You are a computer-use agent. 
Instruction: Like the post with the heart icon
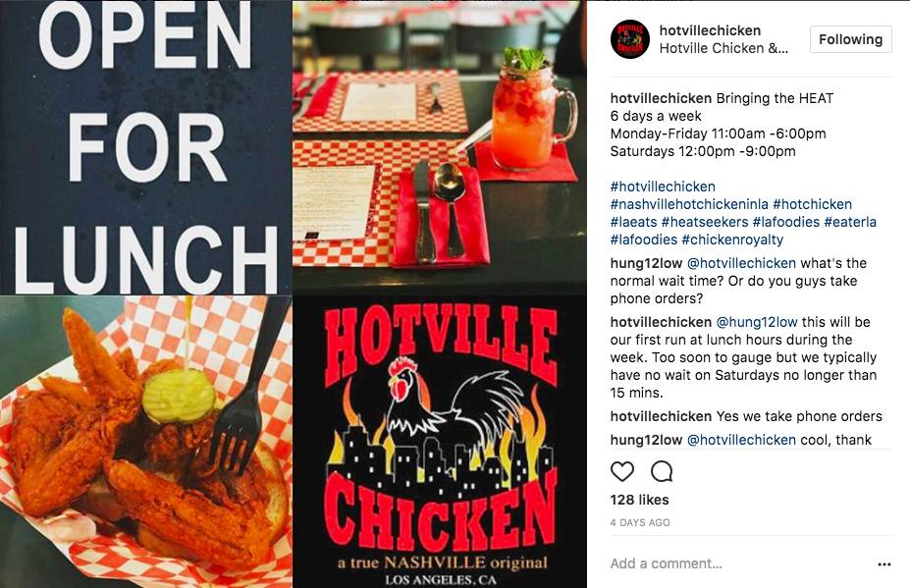click(x=622, y=471)
